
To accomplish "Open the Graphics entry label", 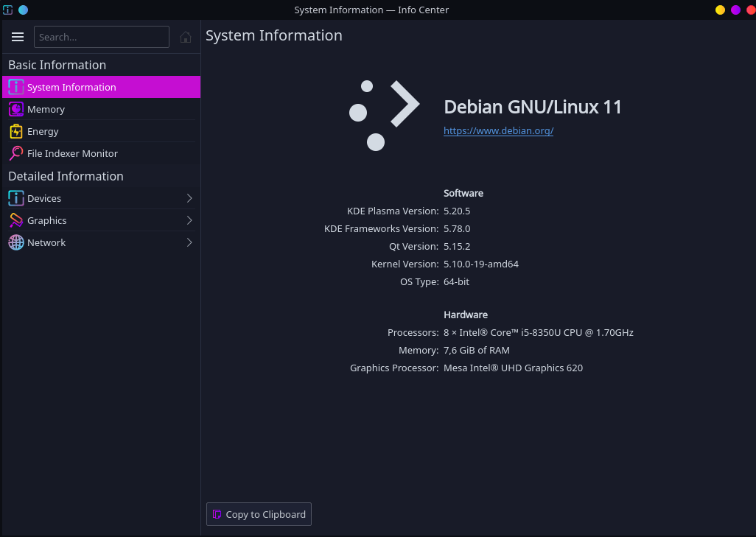I will 46,221.
